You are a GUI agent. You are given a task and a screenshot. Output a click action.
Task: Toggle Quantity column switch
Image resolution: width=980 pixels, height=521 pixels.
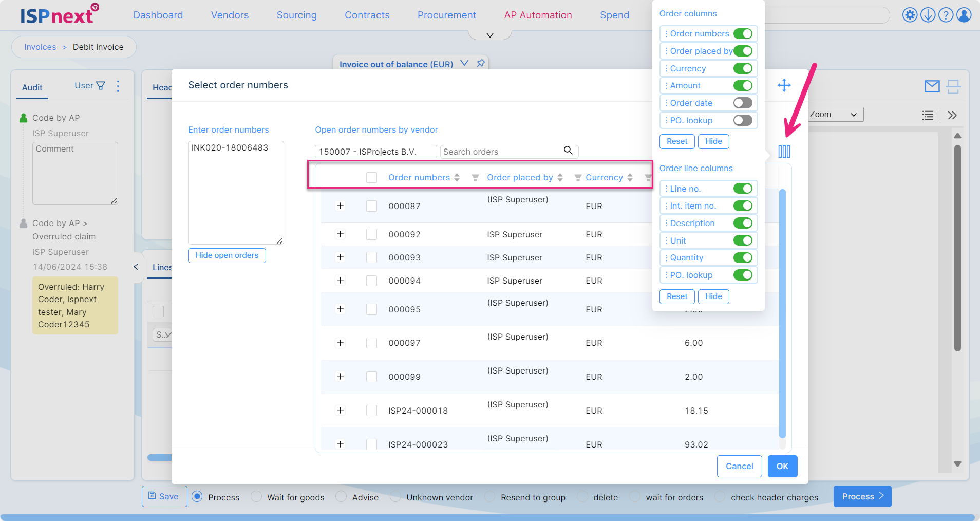point(743,257)
